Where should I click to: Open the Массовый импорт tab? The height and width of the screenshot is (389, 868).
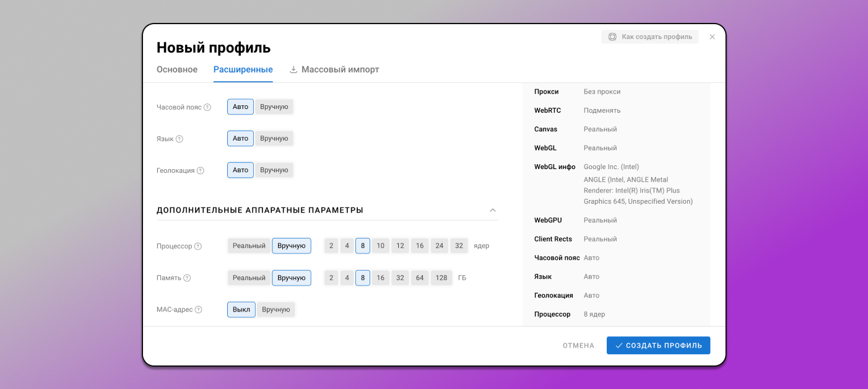334,69
